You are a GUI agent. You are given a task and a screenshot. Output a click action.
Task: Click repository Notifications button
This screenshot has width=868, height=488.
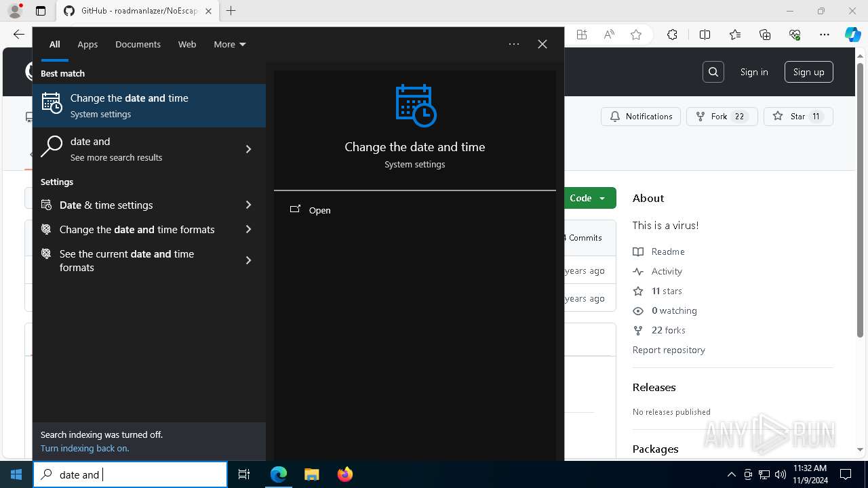[641, 117]
